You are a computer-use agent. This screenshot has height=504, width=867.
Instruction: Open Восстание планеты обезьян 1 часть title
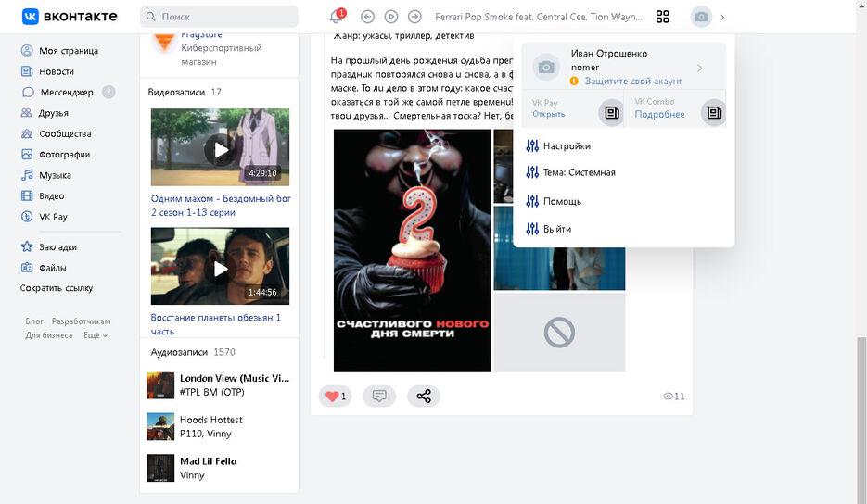(x=216, y=324)
